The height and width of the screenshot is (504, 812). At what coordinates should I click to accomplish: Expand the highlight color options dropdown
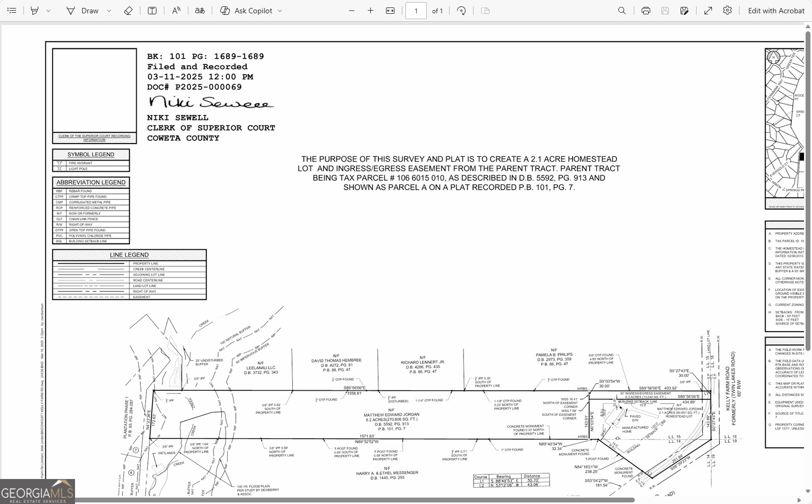coord(48,11)
